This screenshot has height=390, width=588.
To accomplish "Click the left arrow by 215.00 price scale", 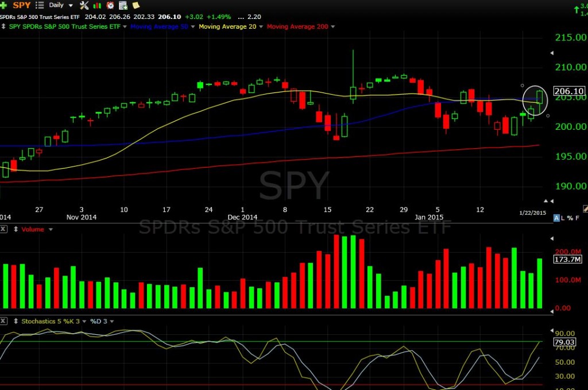I will tap(552, 53).
